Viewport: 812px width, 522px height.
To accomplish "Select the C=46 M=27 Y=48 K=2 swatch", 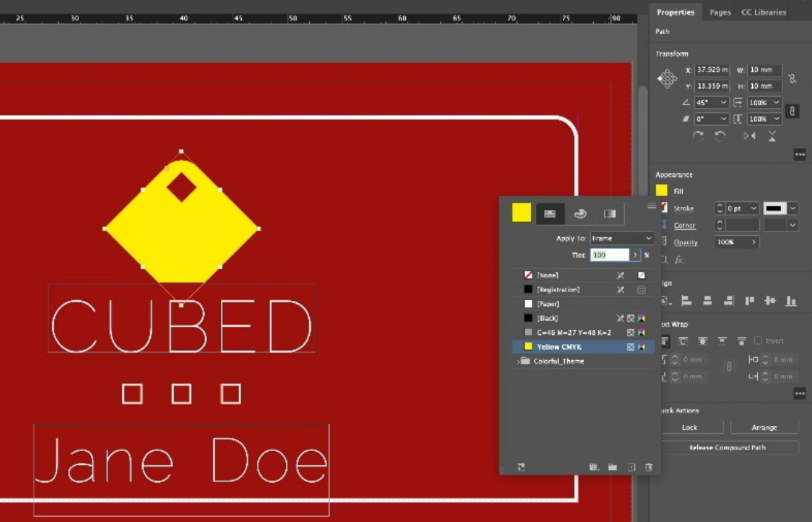I will [583, 333].
